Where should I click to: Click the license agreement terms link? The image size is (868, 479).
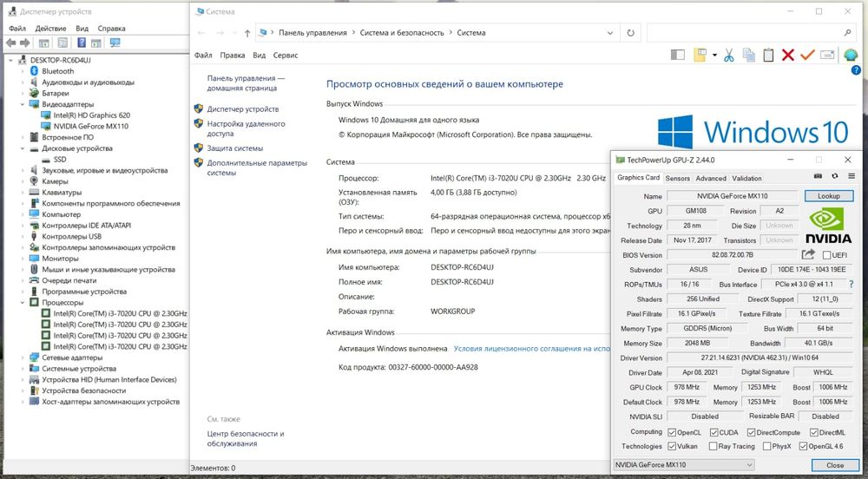(531, 349)
